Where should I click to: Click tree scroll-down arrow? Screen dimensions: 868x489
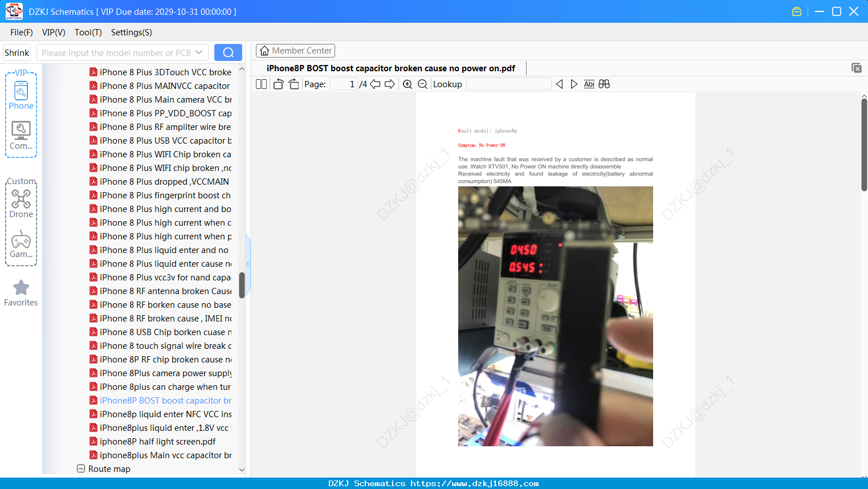coord(242,470)
